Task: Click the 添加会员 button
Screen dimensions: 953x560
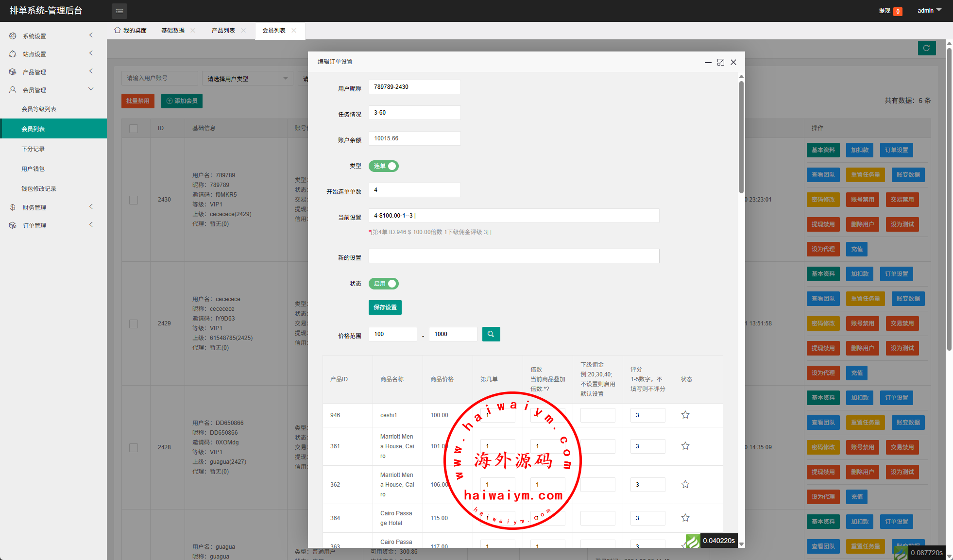Action: pyautogui.click(x=182, y=101)
